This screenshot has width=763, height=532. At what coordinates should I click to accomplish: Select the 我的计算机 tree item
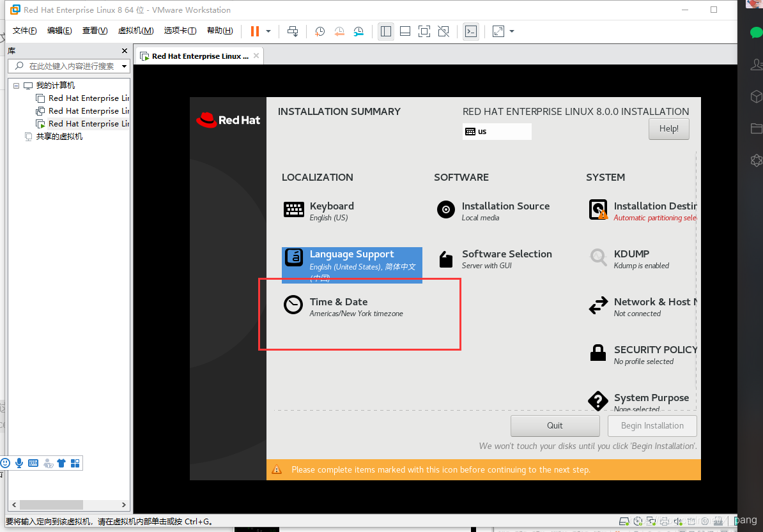coord(56,86)
